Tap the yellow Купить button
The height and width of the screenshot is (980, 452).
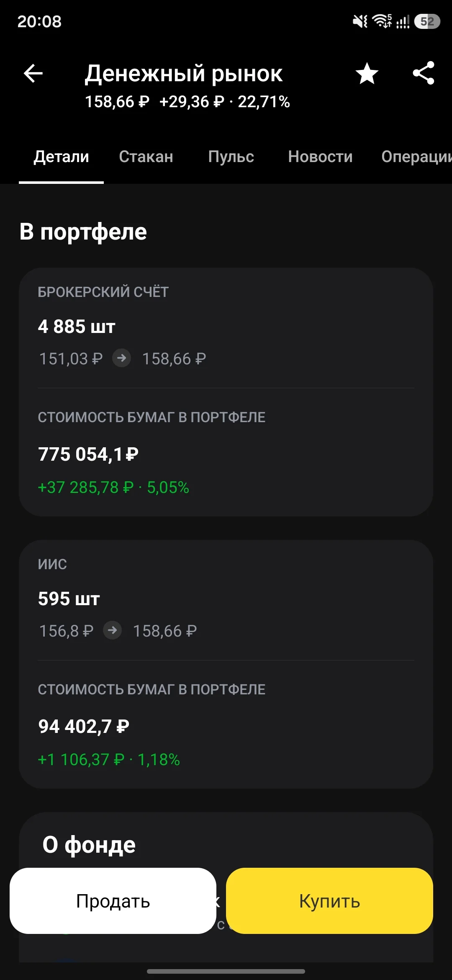[329, 901]
